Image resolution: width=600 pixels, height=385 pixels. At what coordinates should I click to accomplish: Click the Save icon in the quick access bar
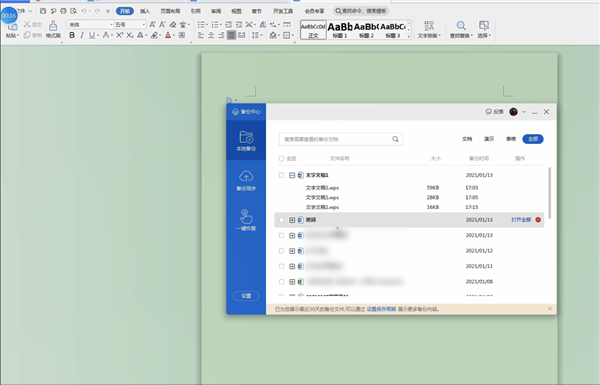click(x=43, y=11)
